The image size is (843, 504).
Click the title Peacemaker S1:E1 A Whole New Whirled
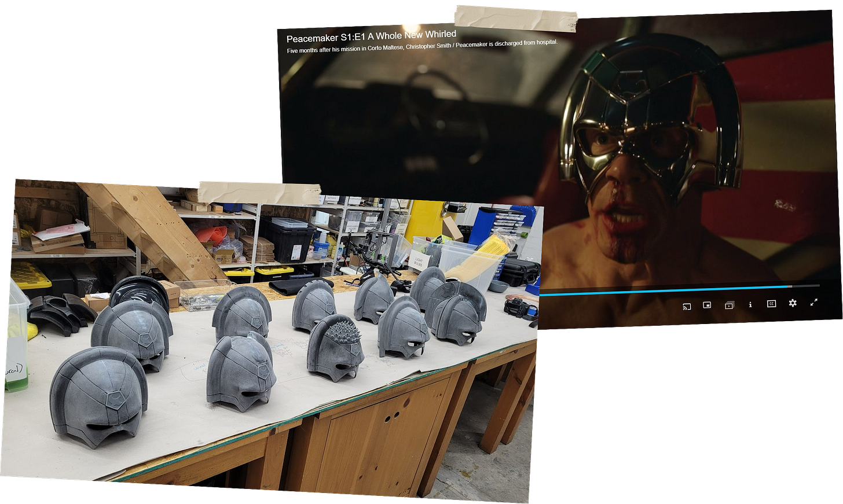(371, 36)
